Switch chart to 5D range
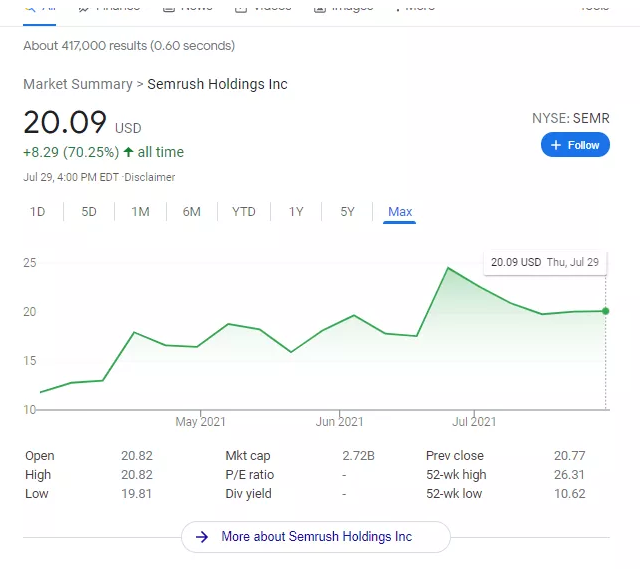 tap(89, 211)
